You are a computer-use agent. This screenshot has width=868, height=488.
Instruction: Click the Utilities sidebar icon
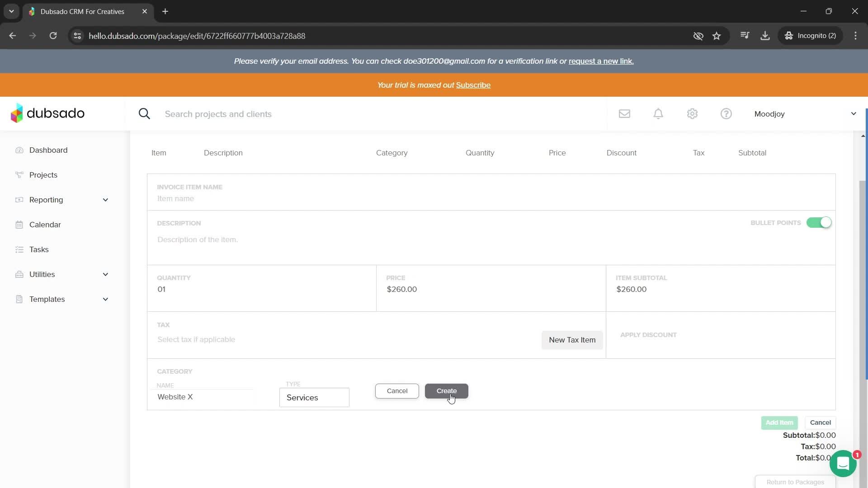point(19,274)
